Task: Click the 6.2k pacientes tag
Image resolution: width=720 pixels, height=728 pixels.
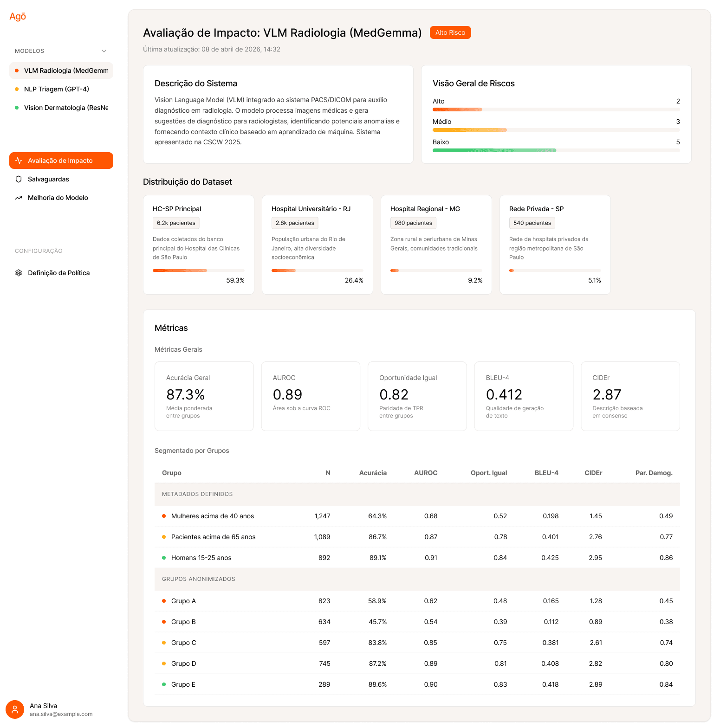Action: tap(176, 223)
